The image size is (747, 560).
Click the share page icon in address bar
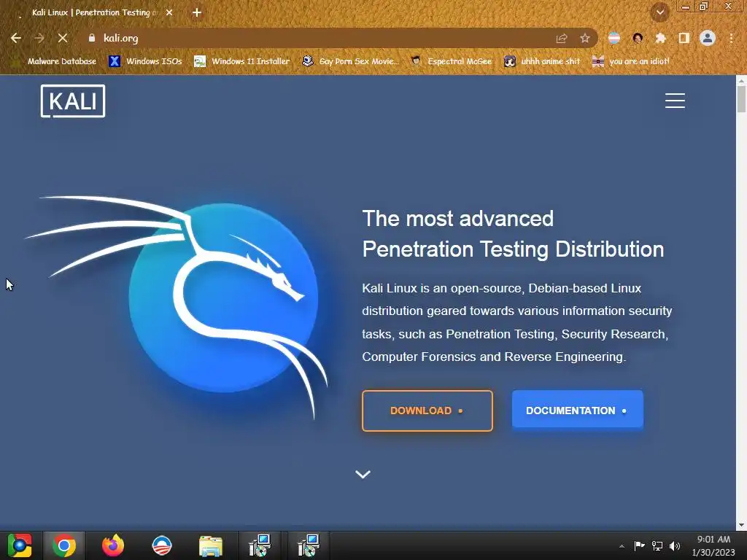coord(562,39)
